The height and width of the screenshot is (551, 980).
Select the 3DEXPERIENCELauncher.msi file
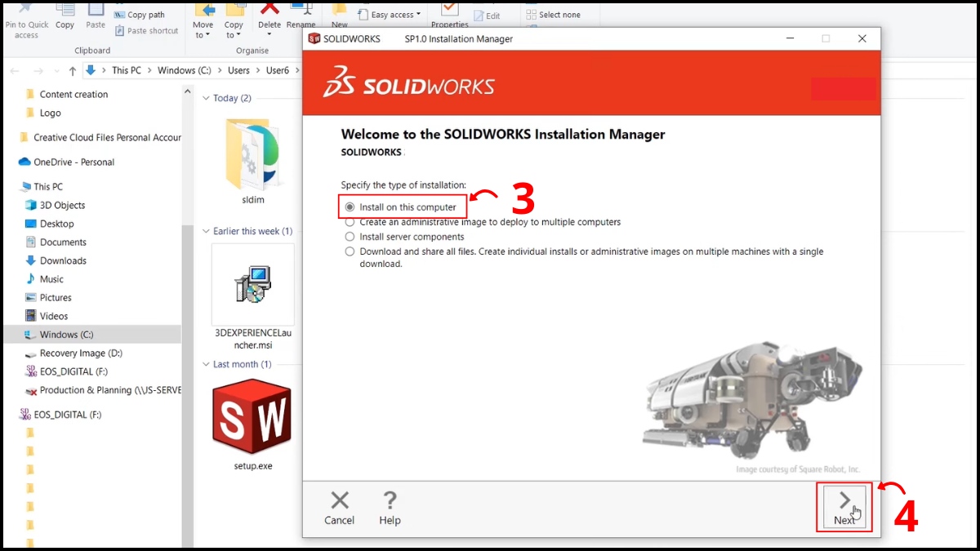point(252,297)
